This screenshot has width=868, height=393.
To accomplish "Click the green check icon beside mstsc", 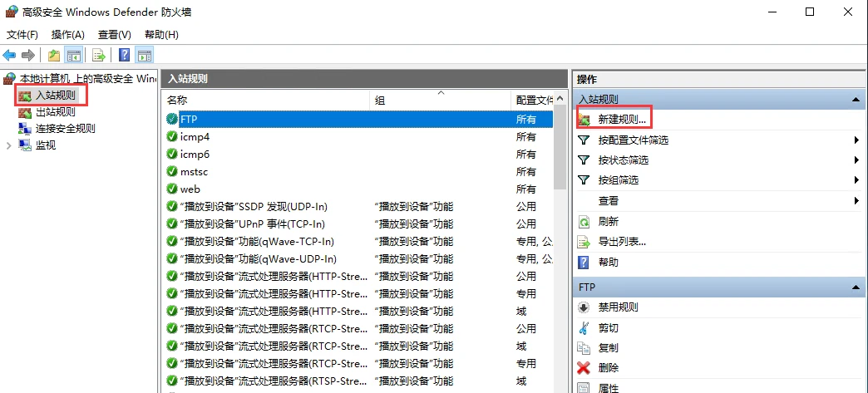I will [x=171, y=172].
